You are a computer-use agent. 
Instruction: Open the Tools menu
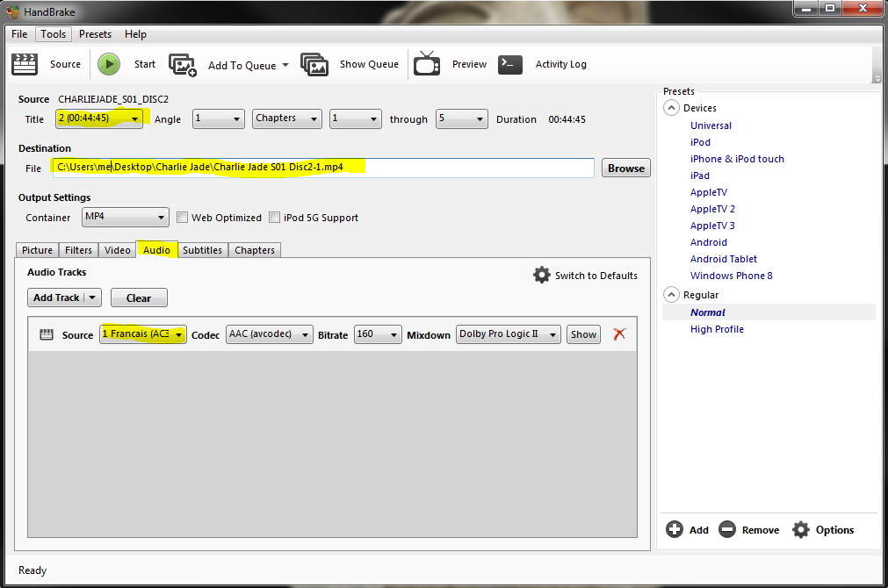click(53, 34)
